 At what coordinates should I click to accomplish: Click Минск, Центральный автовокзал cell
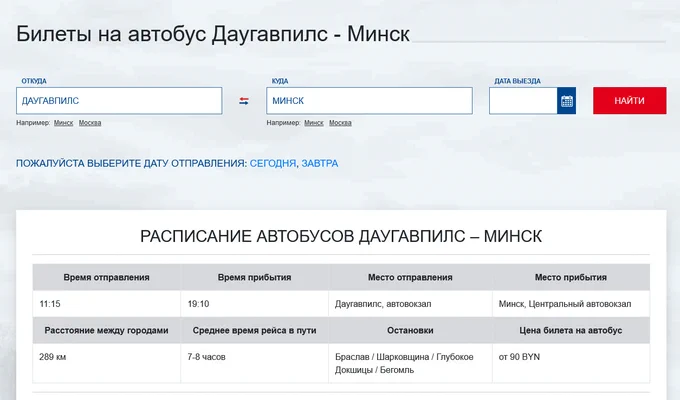(x=571, y=304)
